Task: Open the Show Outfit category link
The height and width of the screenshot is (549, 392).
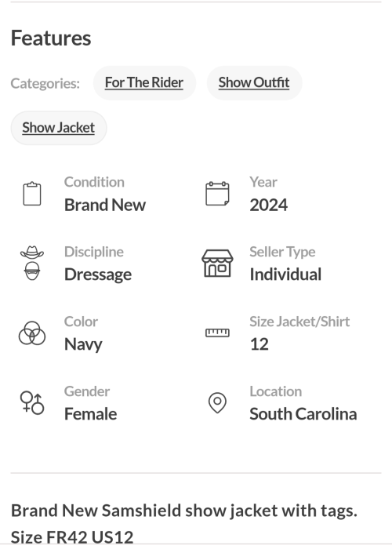Action: tap(254, 83)
